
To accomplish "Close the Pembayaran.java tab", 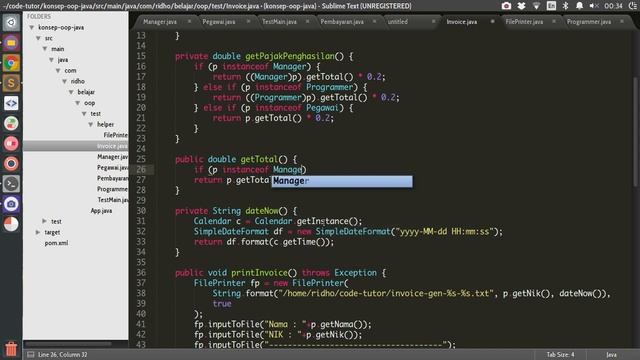I will [x=374, y=21].
